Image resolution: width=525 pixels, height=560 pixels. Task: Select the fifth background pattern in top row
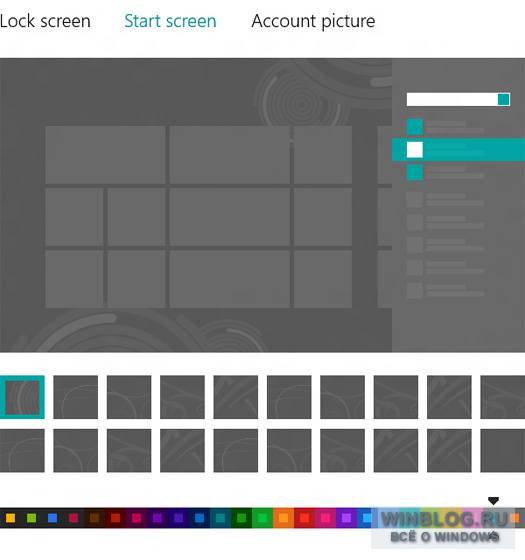tap(236, 397)
